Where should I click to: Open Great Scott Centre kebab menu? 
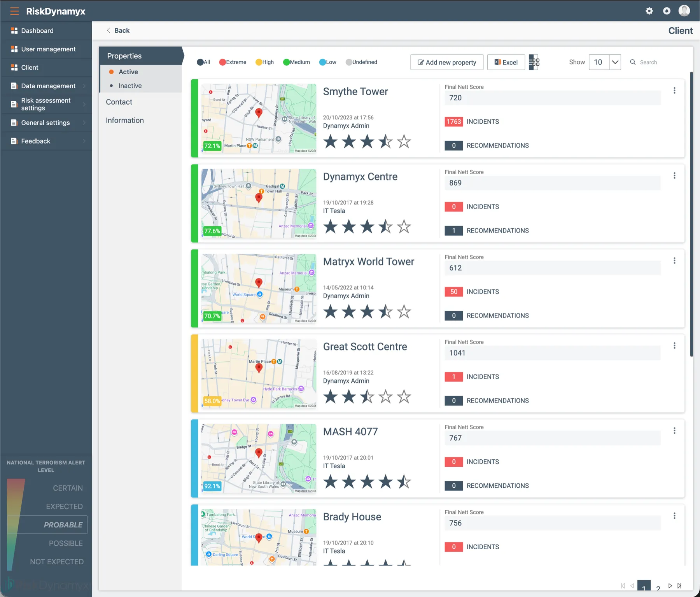click(x=674, y=346)
